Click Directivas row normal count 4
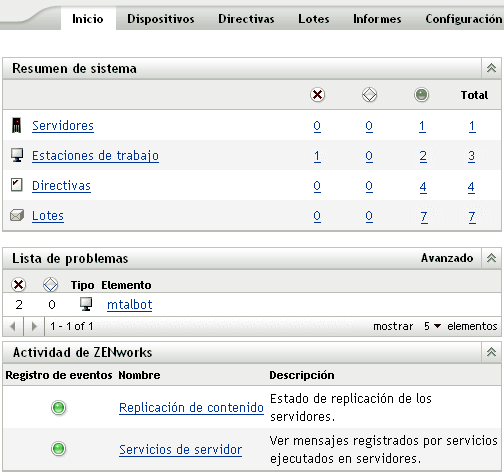 pos(423,187)
